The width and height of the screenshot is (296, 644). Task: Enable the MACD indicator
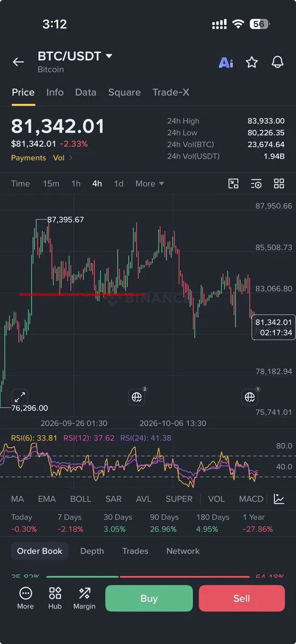tap(251, 499)
